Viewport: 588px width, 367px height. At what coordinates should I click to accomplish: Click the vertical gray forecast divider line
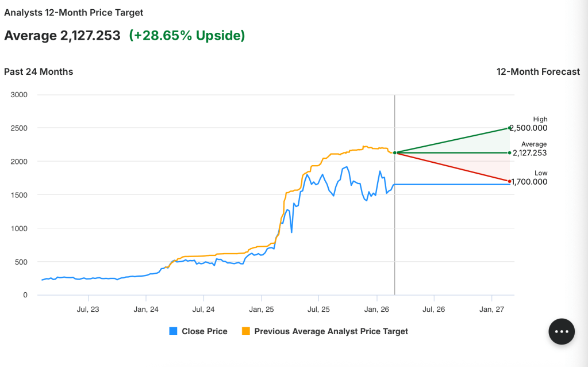pyautogui.click(x=395, y=230)
